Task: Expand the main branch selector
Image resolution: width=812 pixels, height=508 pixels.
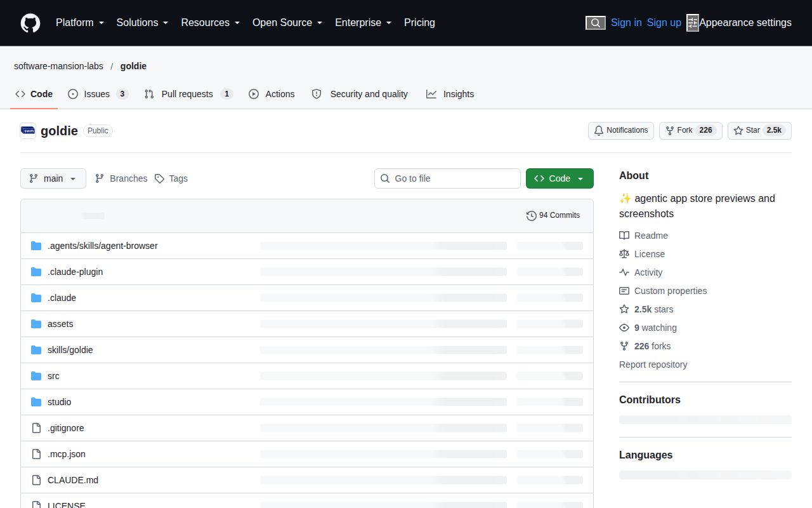Action: tap(53, 178)
